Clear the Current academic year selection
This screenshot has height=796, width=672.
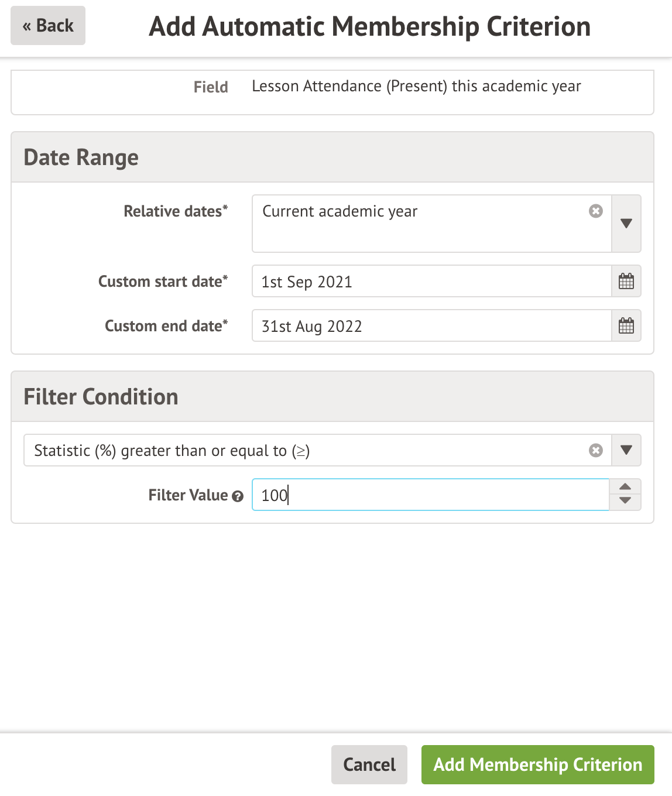[x=595, y=211]
